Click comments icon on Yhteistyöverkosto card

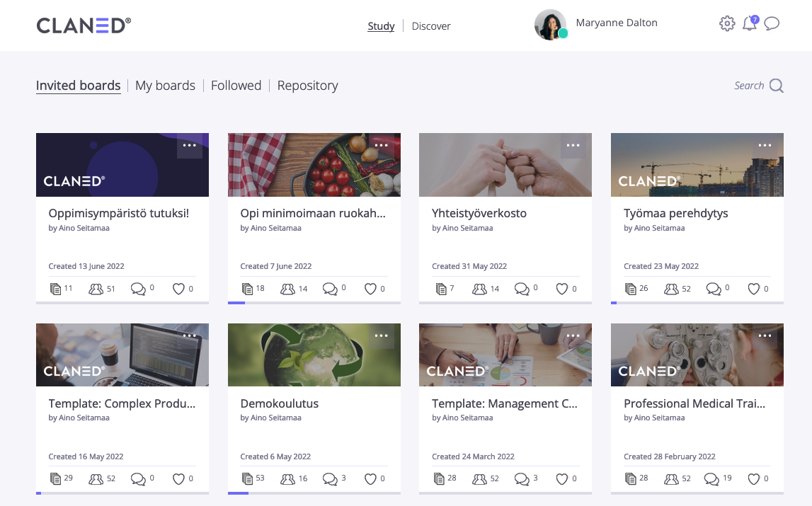click(522, 289)
